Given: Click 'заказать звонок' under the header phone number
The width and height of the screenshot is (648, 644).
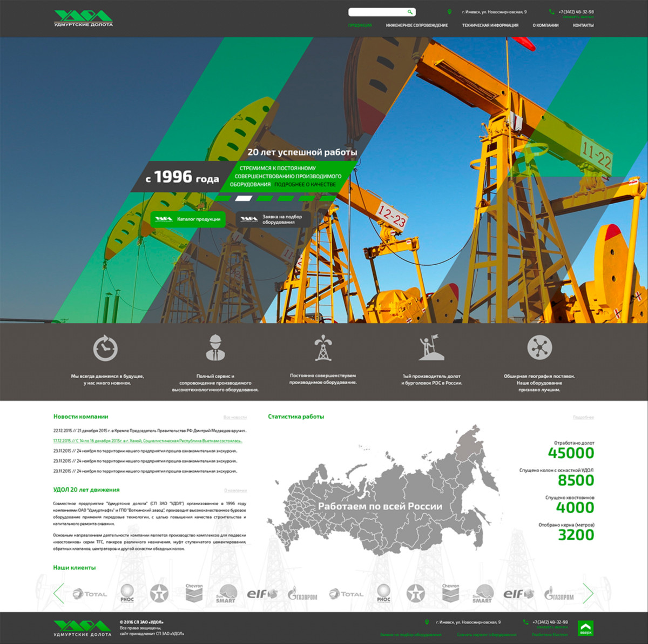Looking at the screenshot, I should tap(578, 17).
